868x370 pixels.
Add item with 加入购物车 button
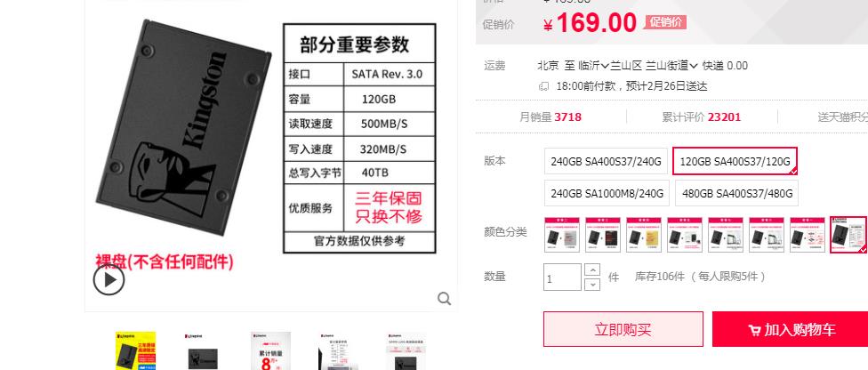tap(790, 330)
